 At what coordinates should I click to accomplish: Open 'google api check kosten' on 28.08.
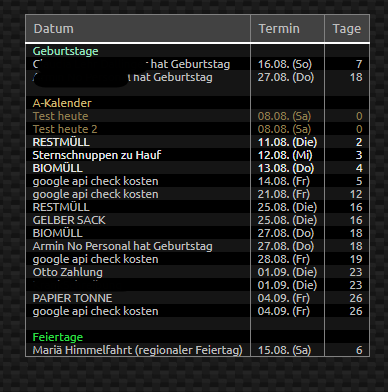[x=96, y=259]
